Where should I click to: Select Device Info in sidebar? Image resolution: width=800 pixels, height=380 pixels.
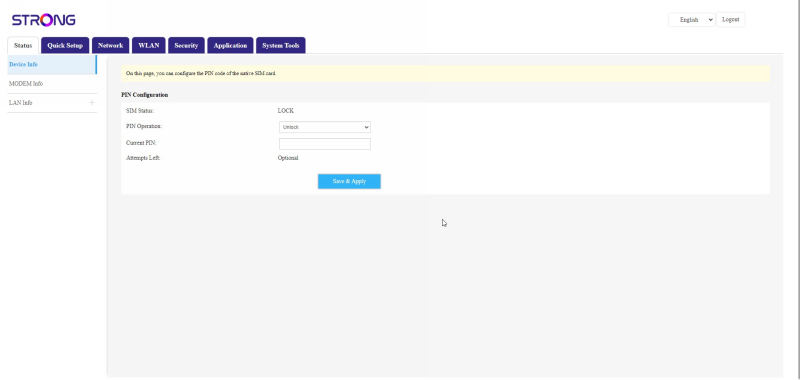(x=52, y=65)
